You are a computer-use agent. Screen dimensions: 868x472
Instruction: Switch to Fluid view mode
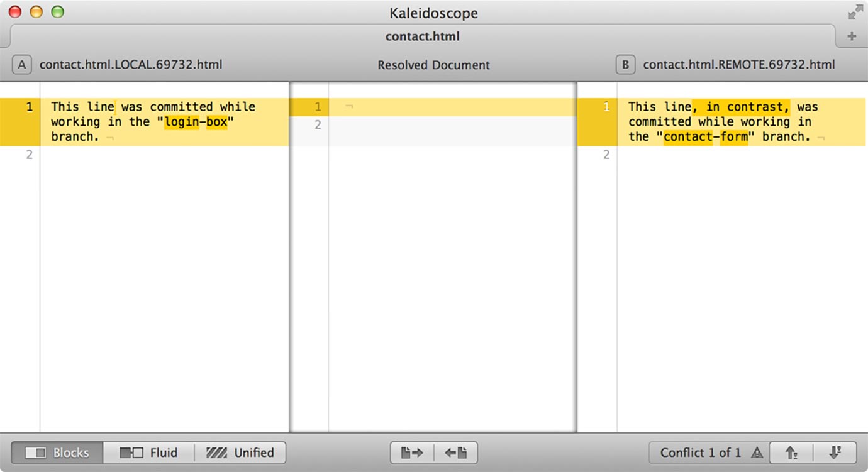148,453
